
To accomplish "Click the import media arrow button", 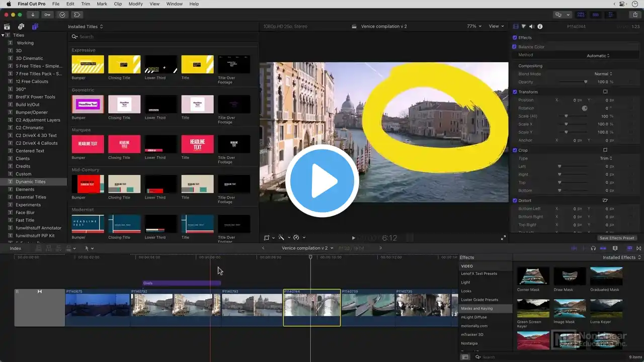I will click(33, 15).
